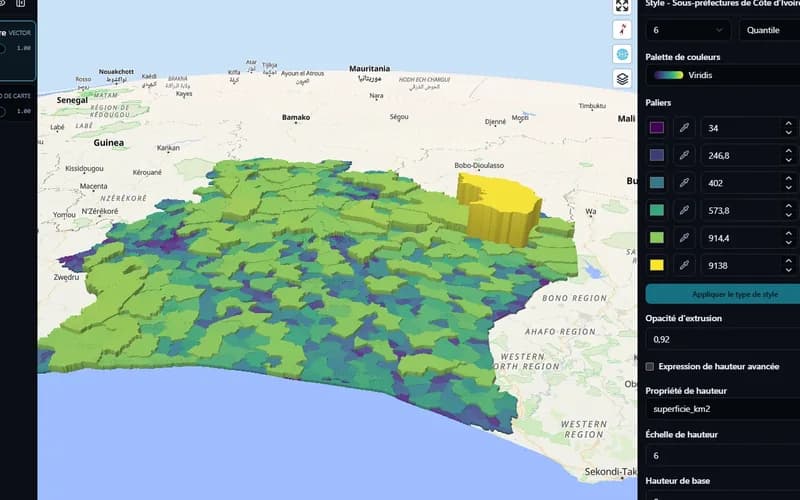This screenshot has width=800, height=500.
Task: Open the layers stack icon on map
Action: 622,79
